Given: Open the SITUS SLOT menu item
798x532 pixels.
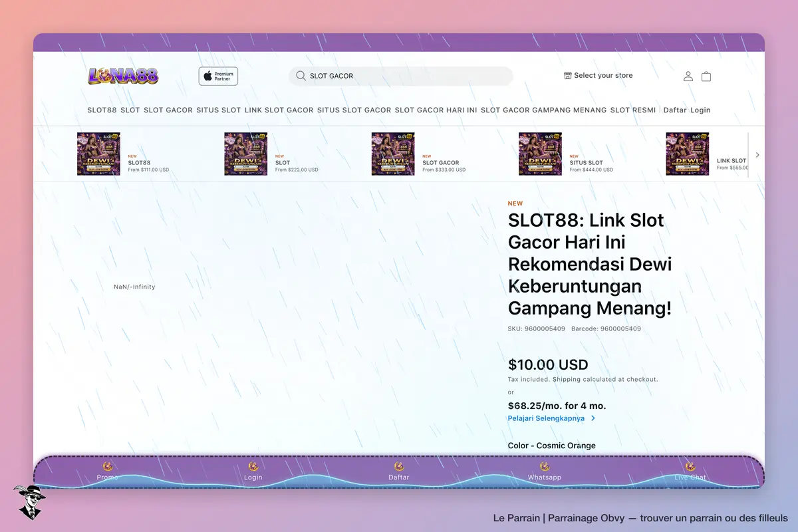Looking at the screenshot, I should (x=219, y=110).
